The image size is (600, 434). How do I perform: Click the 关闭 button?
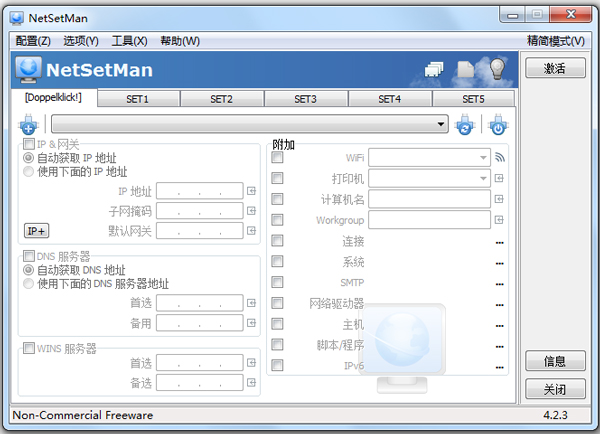[x=555, y=389]
